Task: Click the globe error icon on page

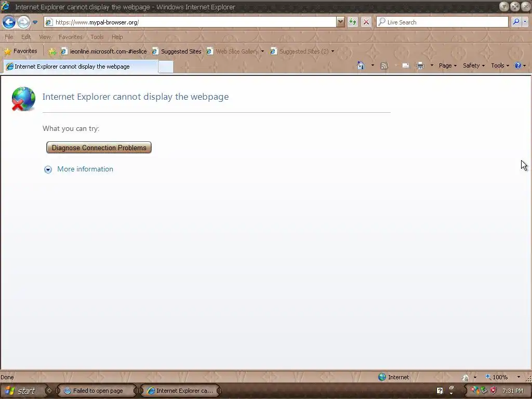Action: click(23, 99)
